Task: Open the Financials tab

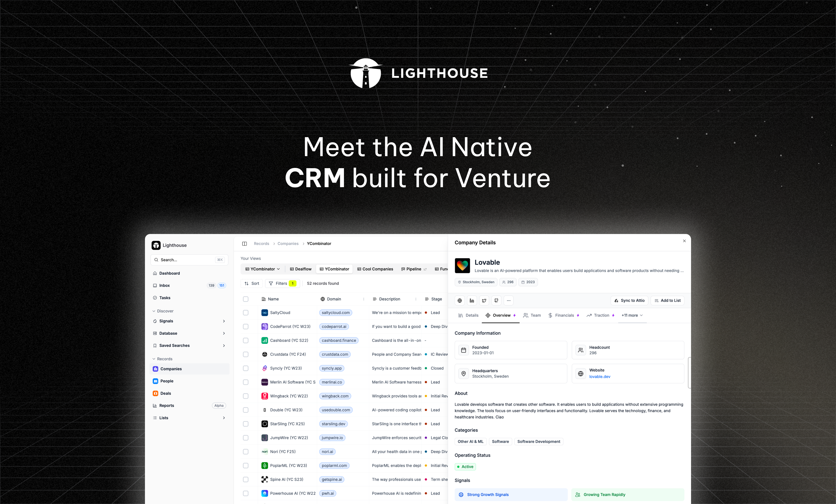Action: [564, 315]
